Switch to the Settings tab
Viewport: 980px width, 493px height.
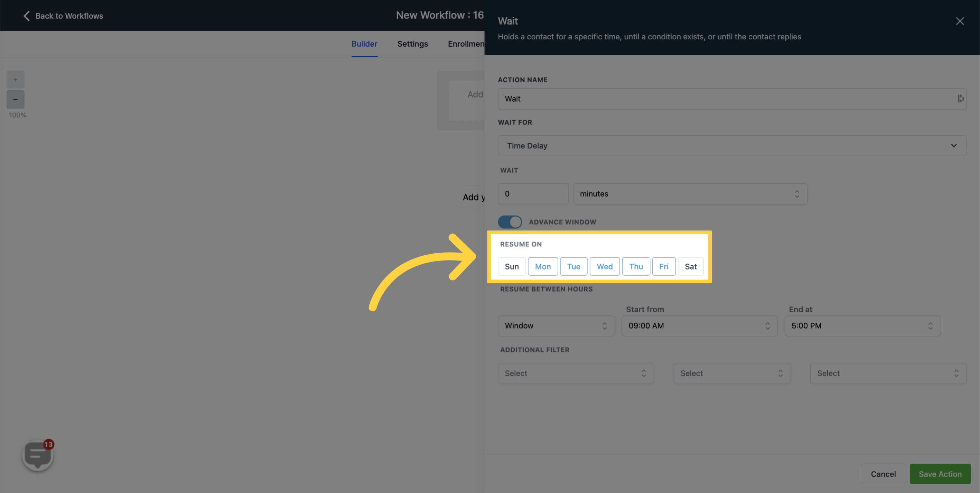(x=413, y=44)
